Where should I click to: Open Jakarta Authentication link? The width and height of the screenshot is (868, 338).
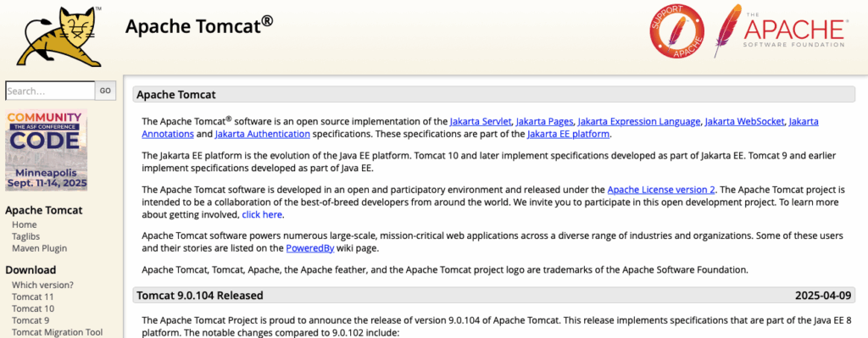point(263,134)
